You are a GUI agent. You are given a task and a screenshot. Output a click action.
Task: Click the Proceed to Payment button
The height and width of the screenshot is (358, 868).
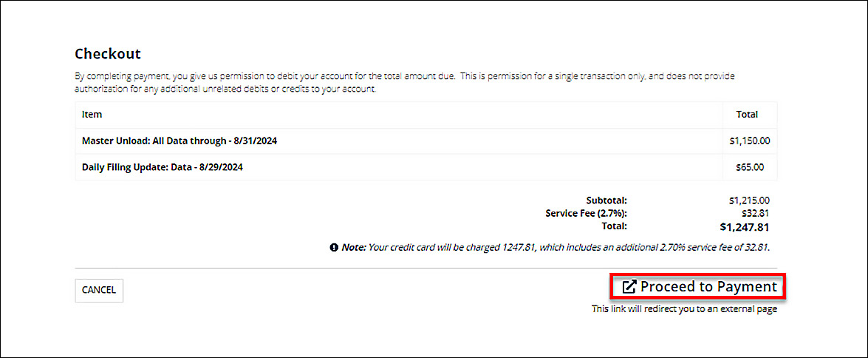click(x=697, y=286)
